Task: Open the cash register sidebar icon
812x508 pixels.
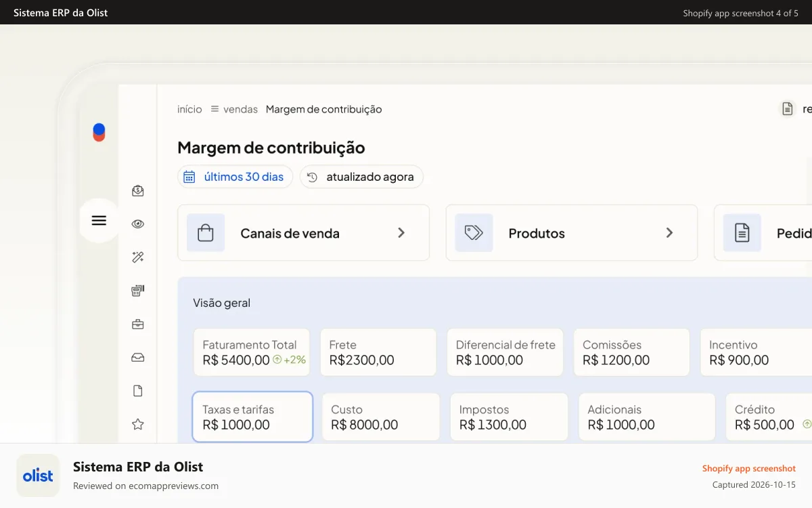Action: [138, 291]
